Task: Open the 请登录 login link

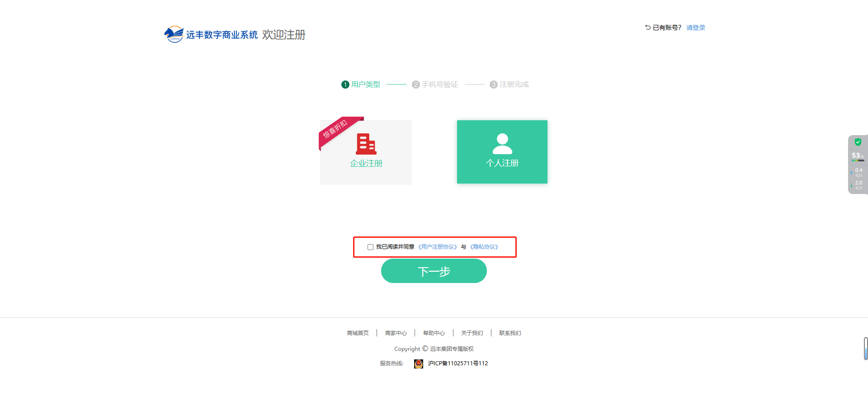Action: click(x=696, y=28)
